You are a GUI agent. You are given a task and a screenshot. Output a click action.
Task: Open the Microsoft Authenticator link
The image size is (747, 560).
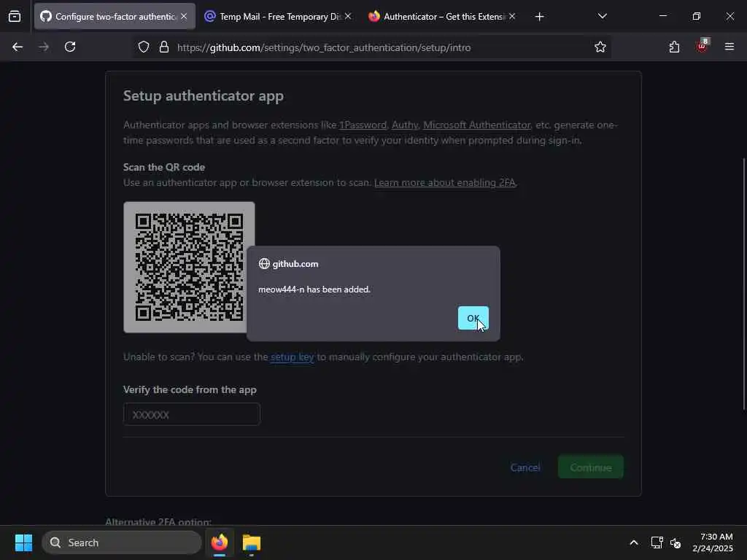[476, 125]
